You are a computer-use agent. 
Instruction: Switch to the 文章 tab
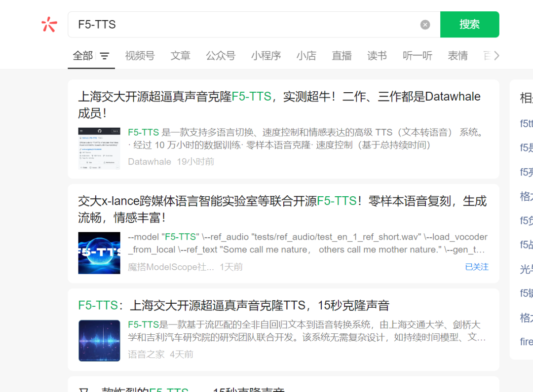click(180, 56)
